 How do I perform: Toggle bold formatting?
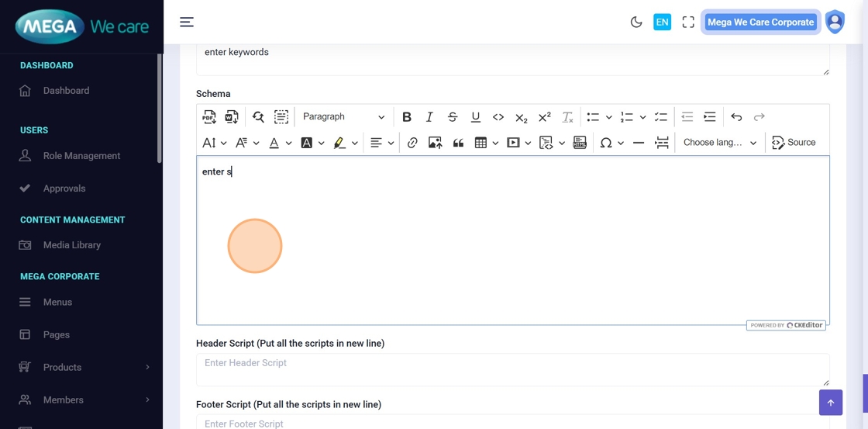click(406, 117)
